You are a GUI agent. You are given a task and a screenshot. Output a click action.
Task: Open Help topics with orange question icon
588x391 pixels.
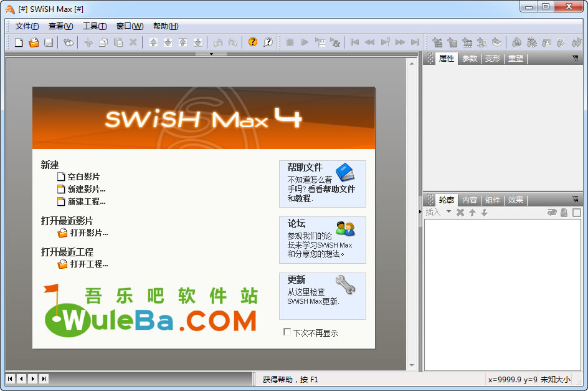coord(253,42)
